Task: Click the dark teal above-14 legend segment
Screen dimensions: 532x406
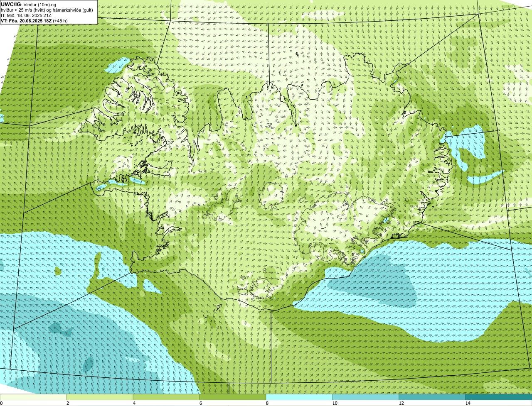Action: tap(499, 397)
